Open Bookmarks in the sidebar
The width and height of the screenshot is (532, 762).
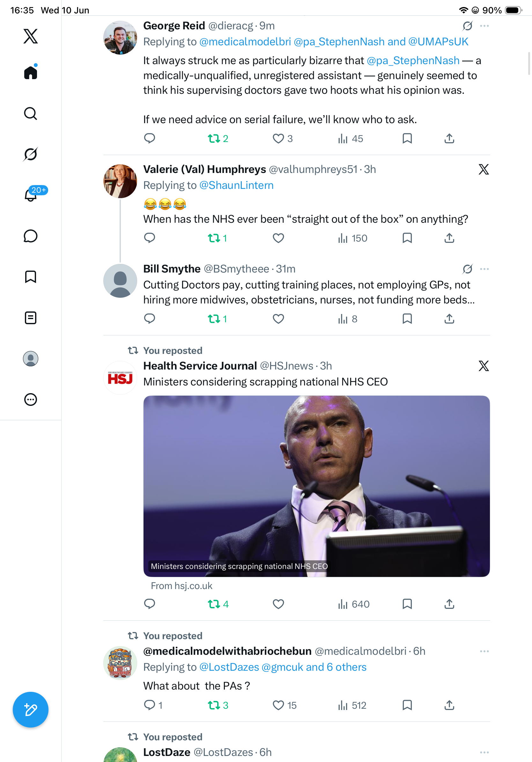[31, 277]
